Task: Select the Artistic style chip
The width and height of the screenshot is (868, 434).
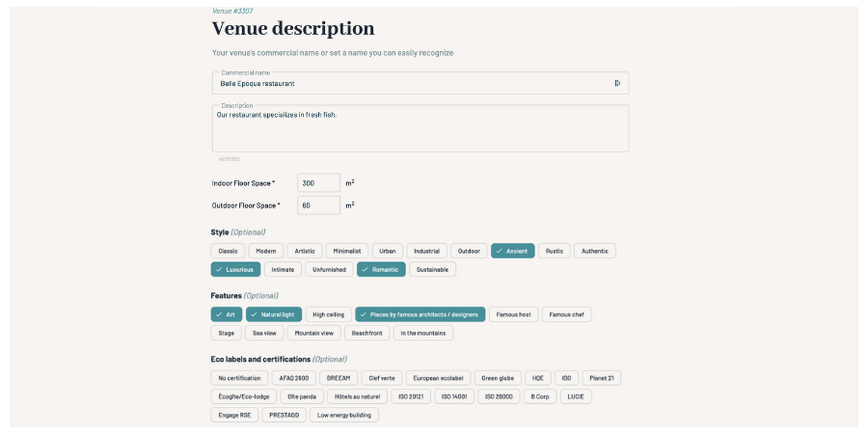Action: point(305,251)
